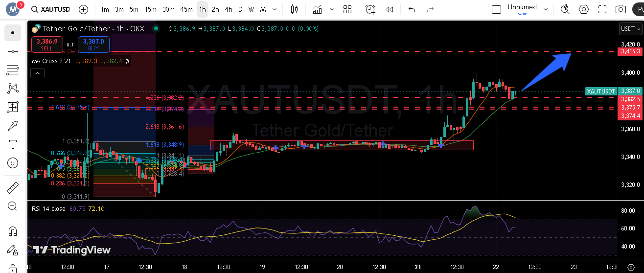Switch to the 3m timeframe

point(119,9)
